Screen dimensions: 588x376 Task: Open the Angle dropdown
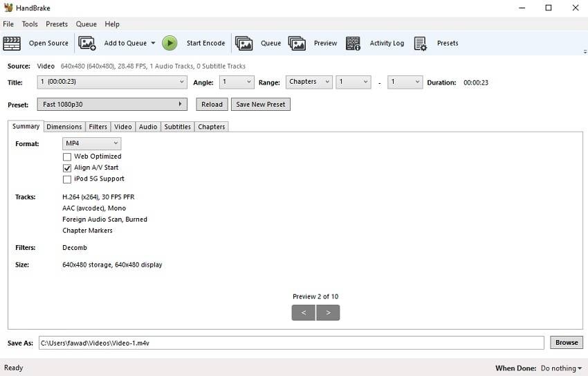[x=237, y=82]
